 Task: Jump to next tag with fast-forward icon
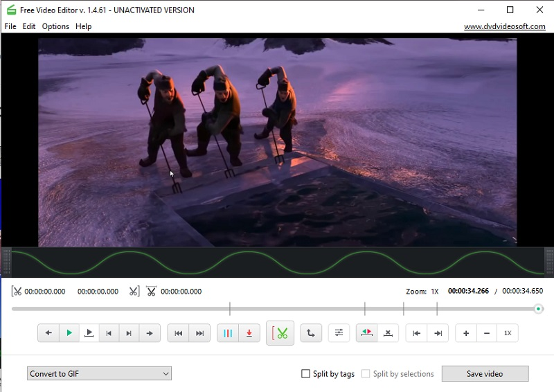(199, 333)
